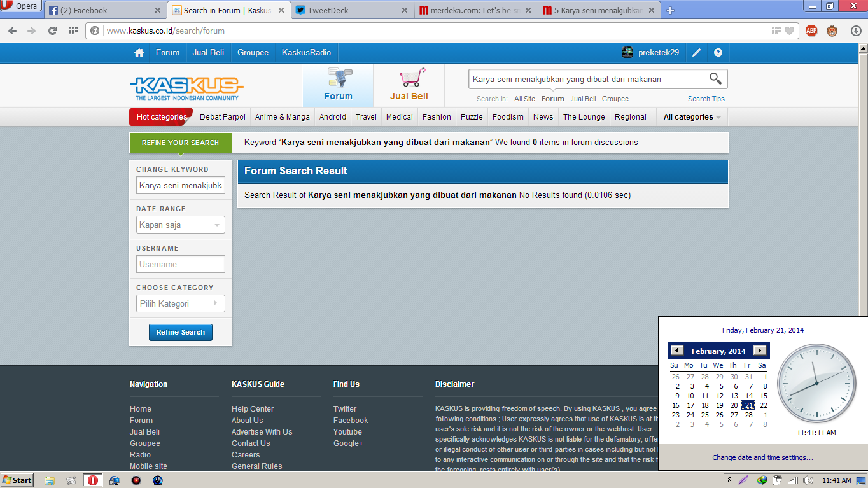Open the 'The Lounge' category

point(584,117)
